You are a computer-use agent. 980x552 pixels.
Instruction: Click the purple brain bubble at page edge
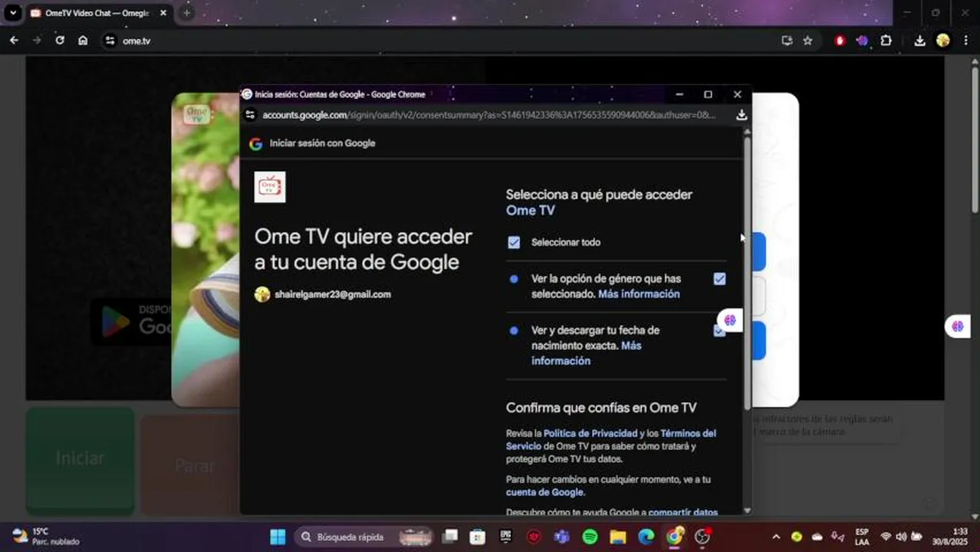click(958, 327)
